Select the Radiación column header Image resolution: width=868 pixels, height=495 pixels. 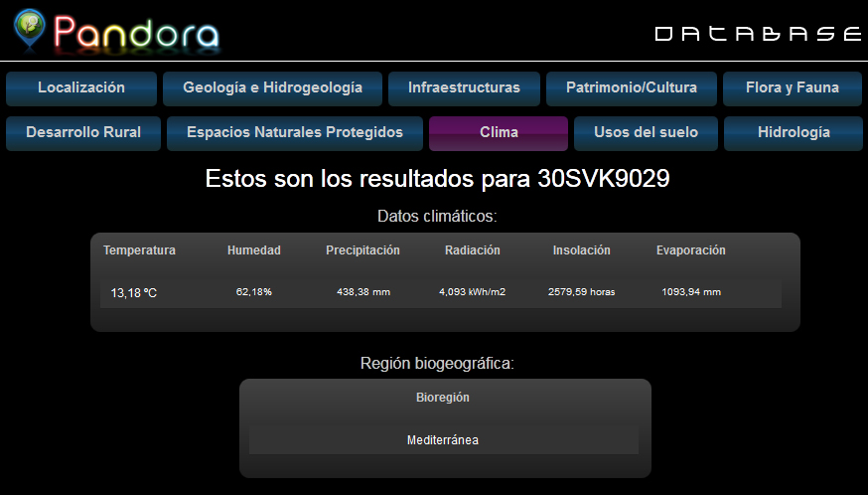[x=473, y=250]
